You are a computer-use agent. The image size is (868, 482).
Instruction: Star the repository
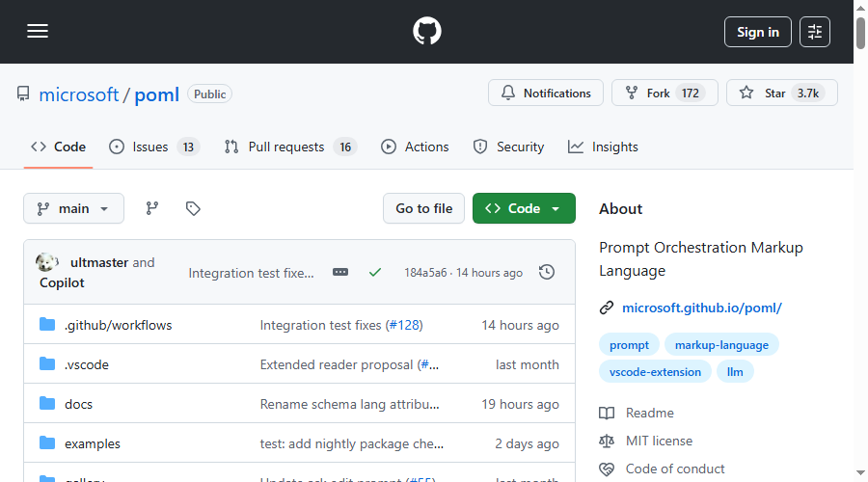tap(781, 93)
